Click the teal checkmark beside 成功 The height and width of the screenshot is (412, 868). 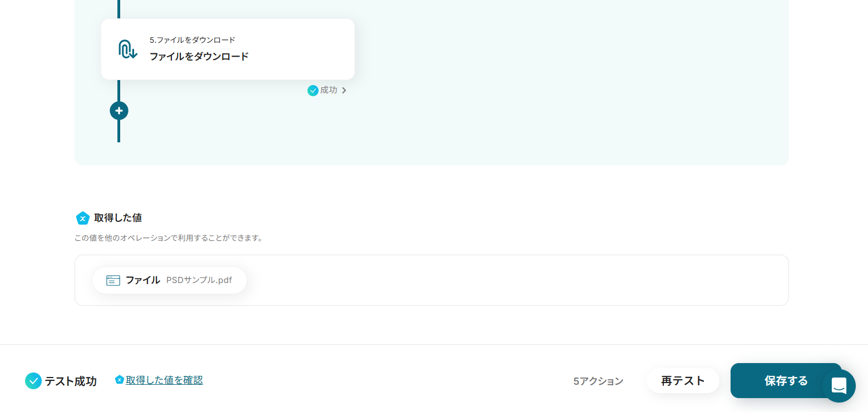[313, 90]
